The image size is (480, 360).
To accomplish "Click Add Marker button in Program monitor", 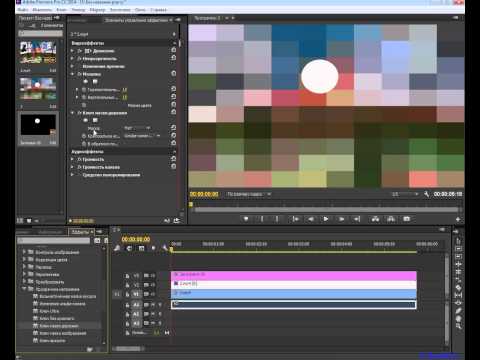I will point(246,219).
